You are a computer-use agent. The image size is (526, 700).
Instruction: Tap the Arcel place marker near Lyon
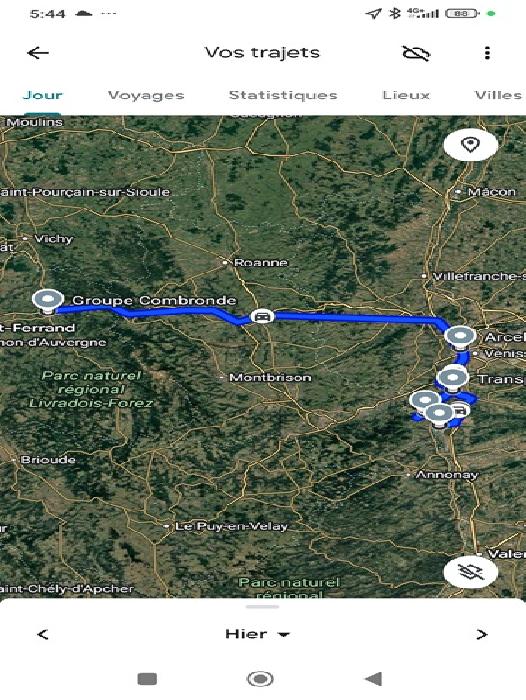click(x=460, y=338)
